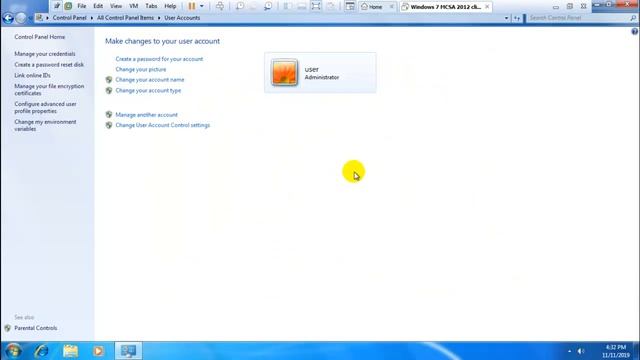Screen dimensions: 640x360
Task: Click the volume speaker tray icon
Action: click(x=581, y=351)
